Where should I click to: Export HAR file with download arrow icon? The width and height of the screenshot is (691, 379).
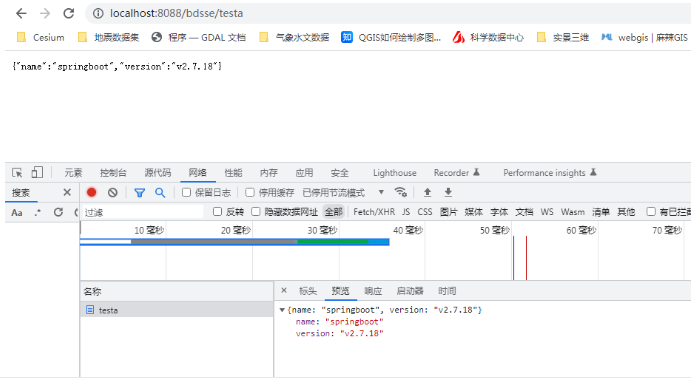(x=448, y=192)
